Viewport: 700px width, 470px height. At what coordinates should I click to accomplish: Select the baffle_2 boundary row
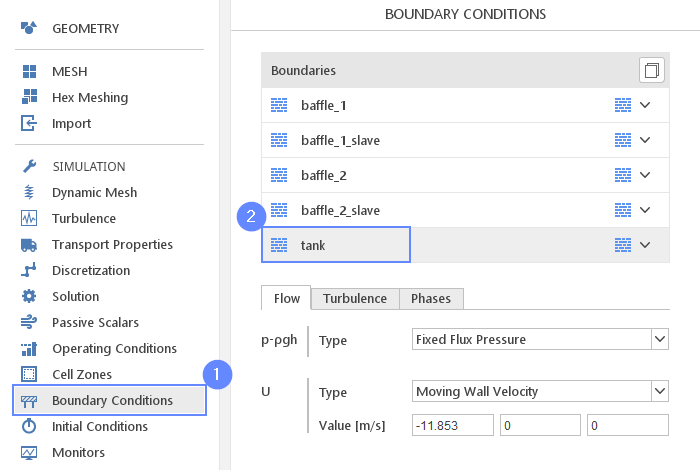pyautogui.click(x=465, y=175)
